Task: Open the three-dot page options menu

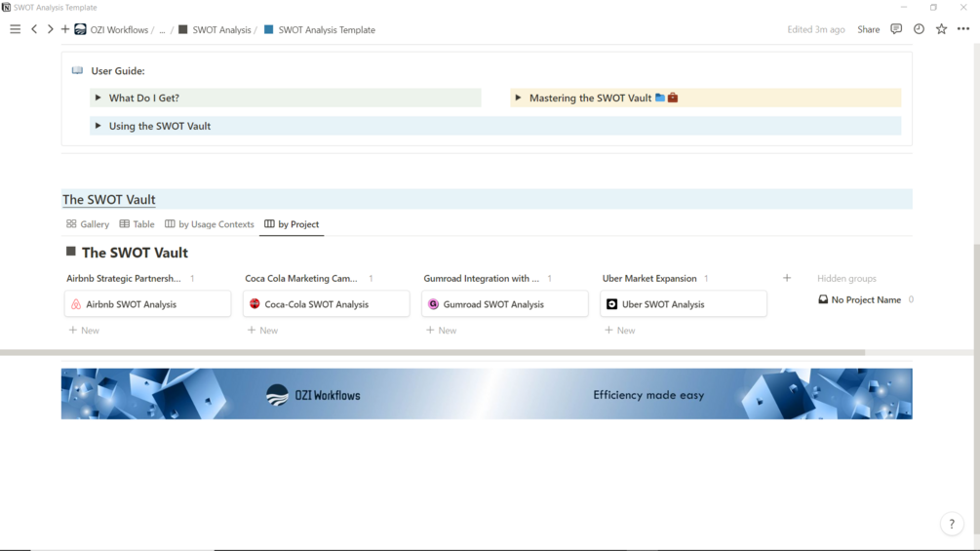Action: (963, 29)
